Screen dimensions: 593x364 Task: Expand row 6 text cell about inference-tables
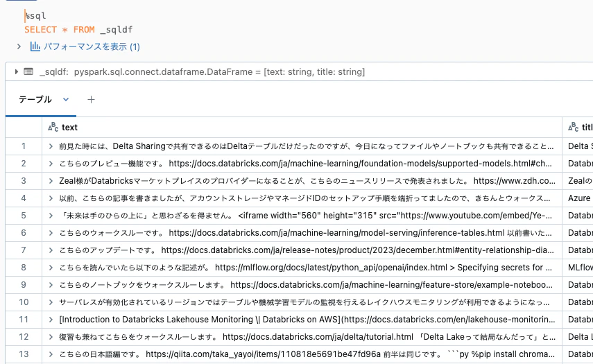click(51, 233)
